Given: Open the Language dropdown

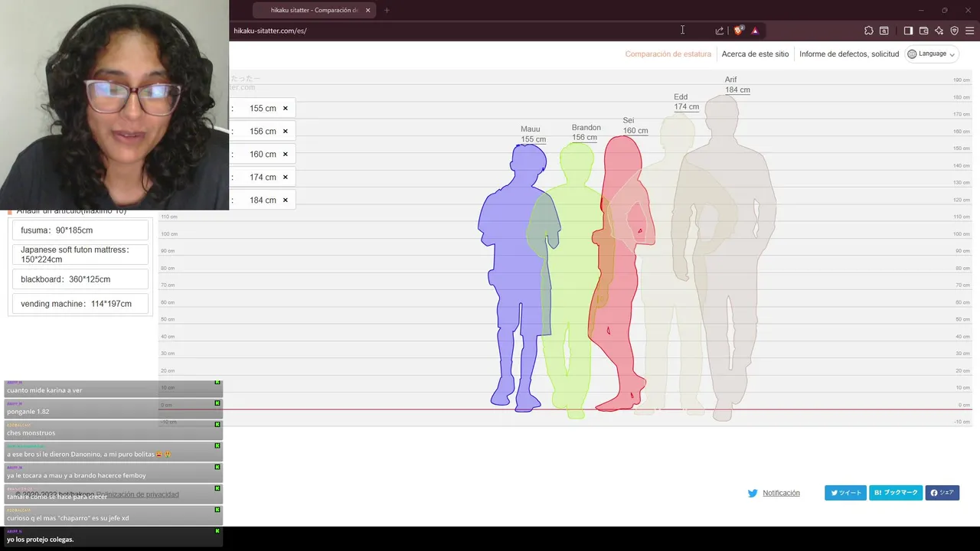Looking at the screenshot, I should [x=932, y=54].
